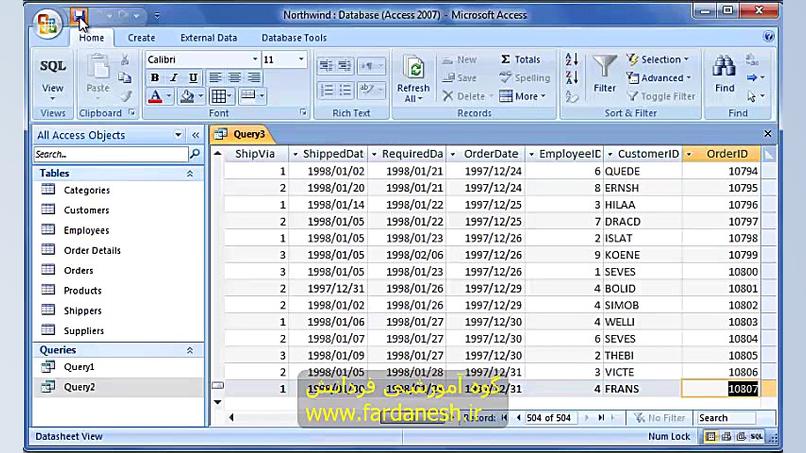The width and height of the screenshot is (806, 453).
Task: Open the Calibri font name dropdown
Action: point(254,59)
